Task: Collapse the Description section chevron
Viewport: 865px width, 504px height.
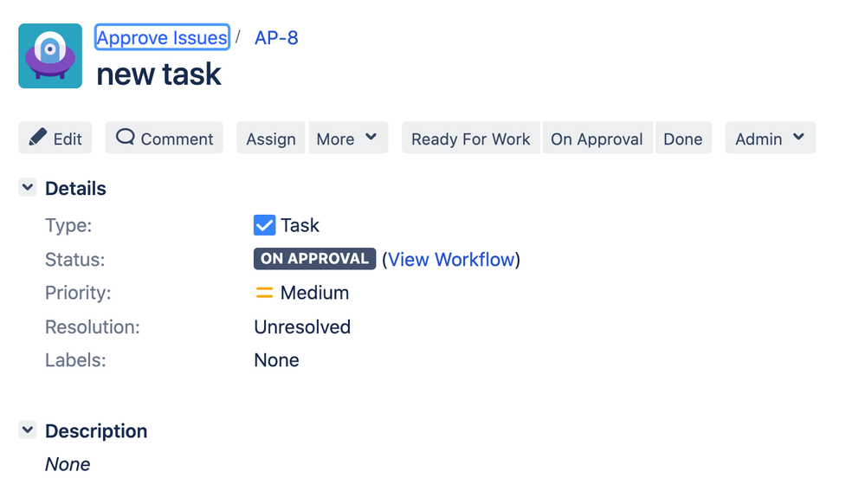Action: click(x=28, y=430)
